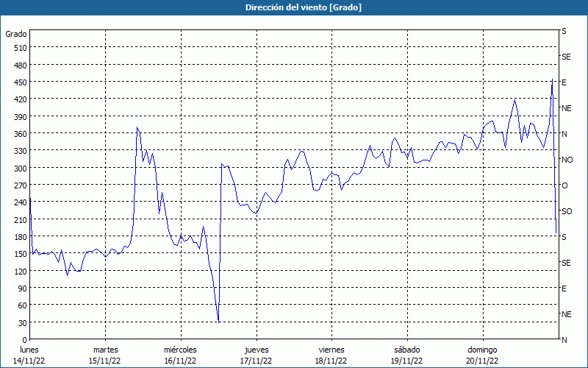Viewport: 588px width, 368px height.
Task: Click the 'jueves' day label
Action: pos(257,350)
